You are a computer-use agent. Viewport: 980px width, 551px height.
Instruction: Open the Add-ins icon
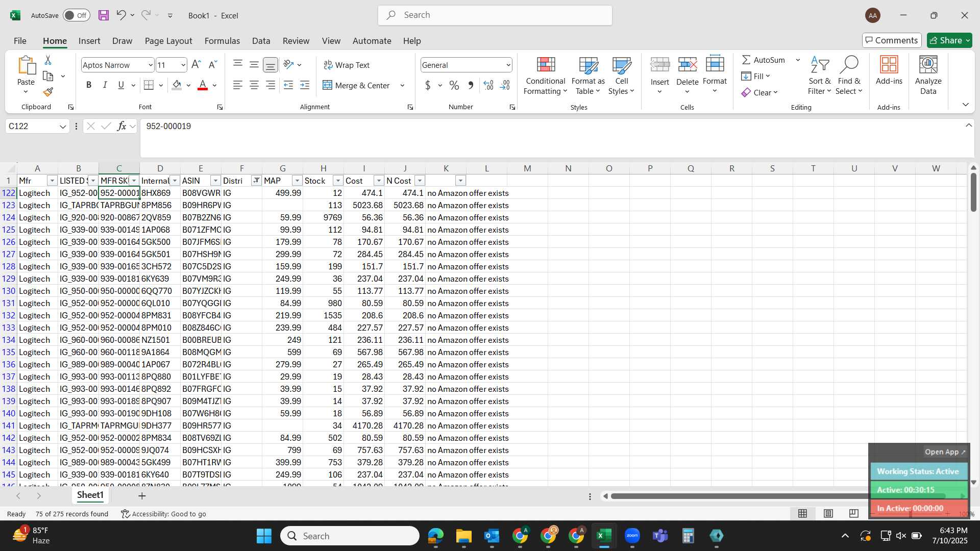click(x=889, y=70)
